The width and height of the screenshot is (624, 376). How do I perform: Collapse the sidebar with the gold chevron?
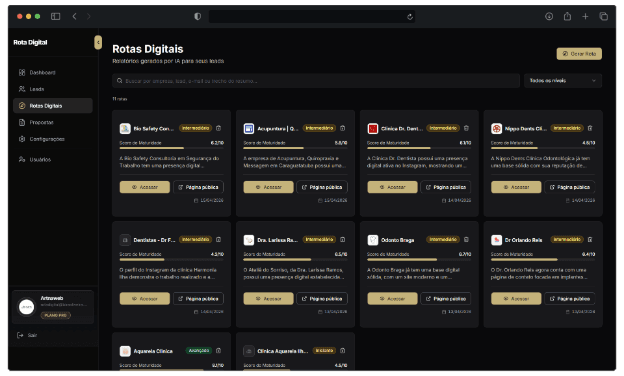98,43
